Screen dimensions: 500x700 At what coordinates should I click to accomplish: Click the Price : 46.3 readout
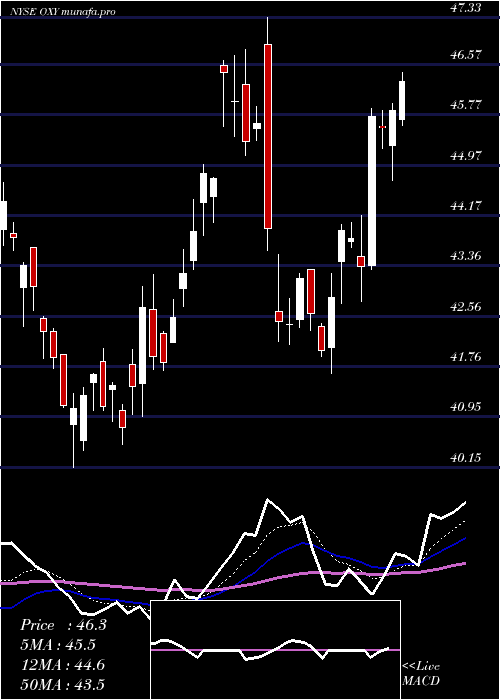tap(63, 625)
